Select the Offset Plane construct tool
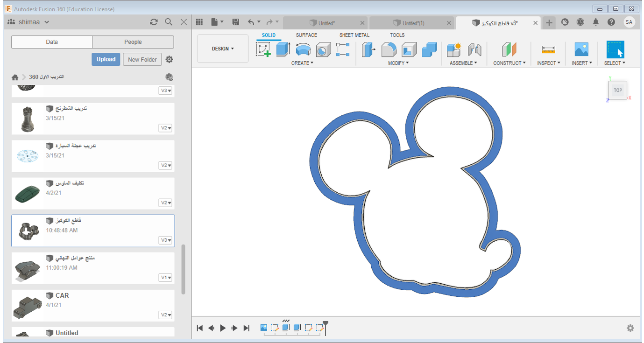 (510, 49)
